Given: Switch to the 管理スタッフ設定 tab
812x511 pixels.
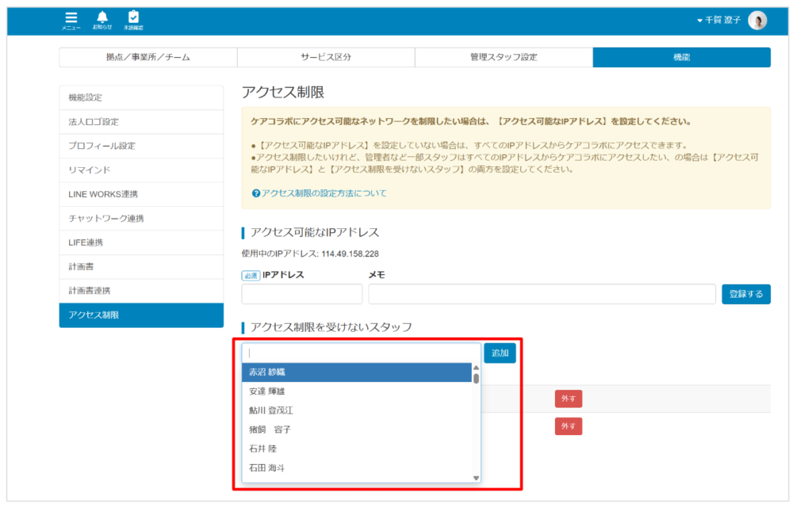Looking at the screenshot, I should [x=504, y=57].
